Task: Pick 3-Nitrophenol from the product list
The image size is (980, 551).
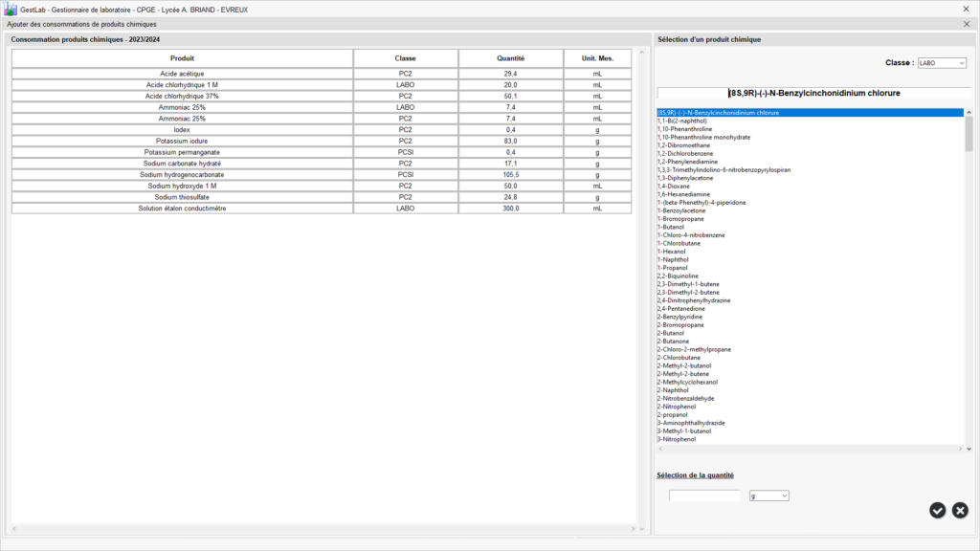Action: (679, 439)
